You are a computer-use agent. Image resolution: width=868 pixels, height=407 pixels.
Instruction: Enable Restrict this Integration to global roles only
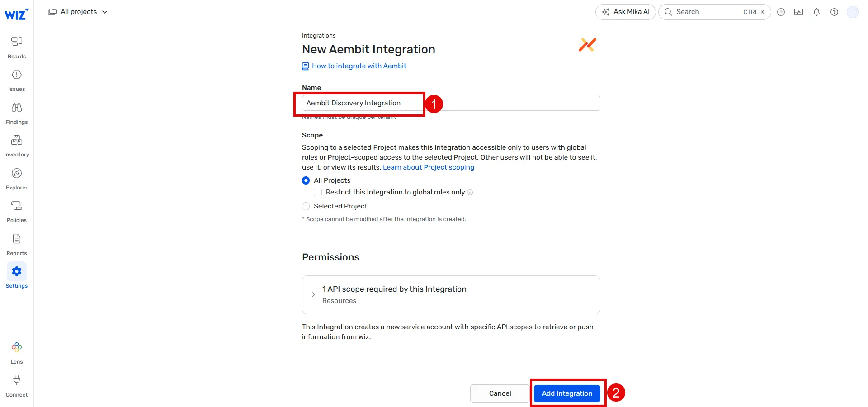(318, 192)
